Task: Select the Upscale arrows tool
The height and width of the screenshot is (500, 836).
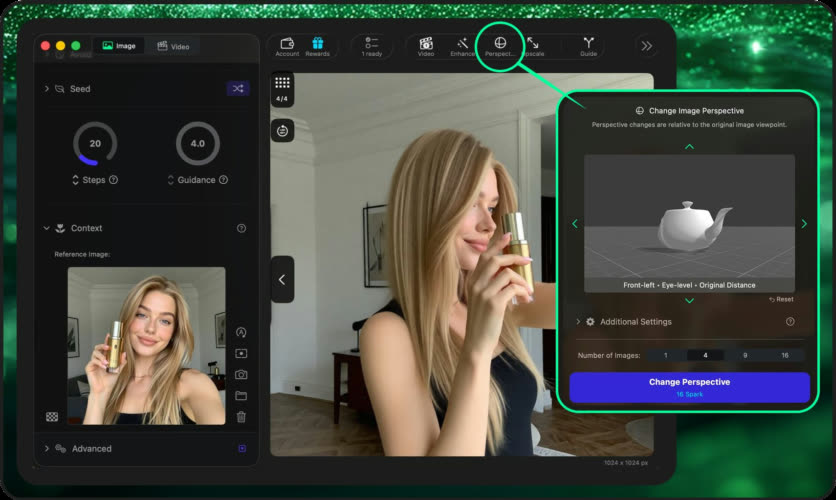Action: (x=533, y=46)
